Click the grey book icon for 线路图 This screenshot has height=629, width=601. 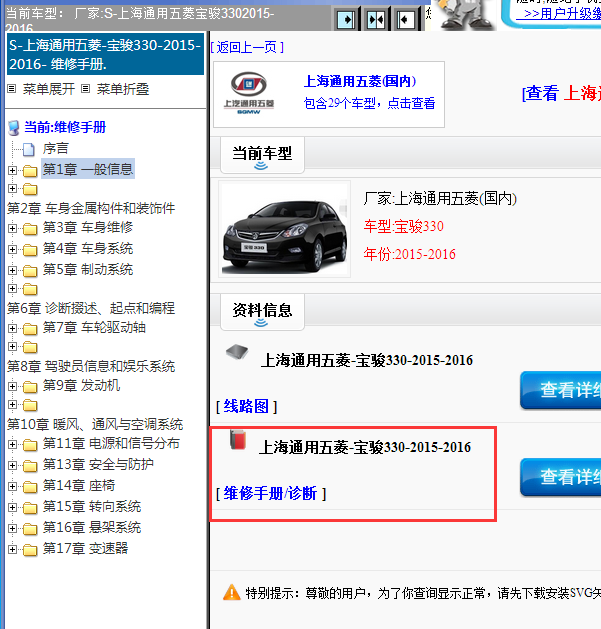point(235,353)
